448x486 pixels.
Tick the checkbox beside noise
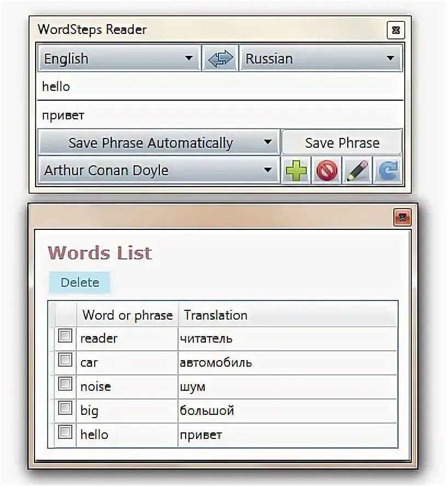pos(65,384)
